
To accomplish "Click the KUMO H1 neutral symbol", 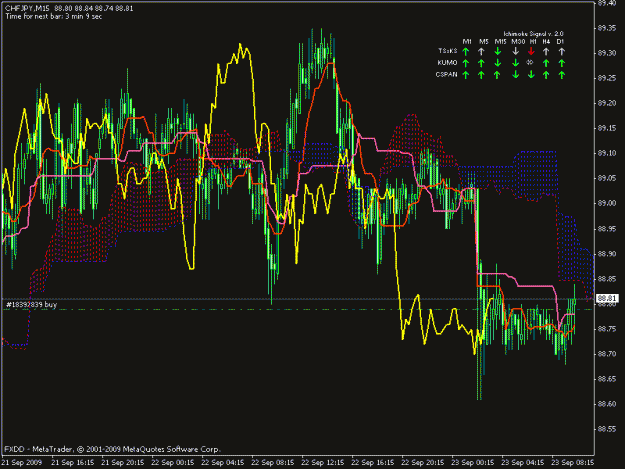I will [x=530, y=62].
